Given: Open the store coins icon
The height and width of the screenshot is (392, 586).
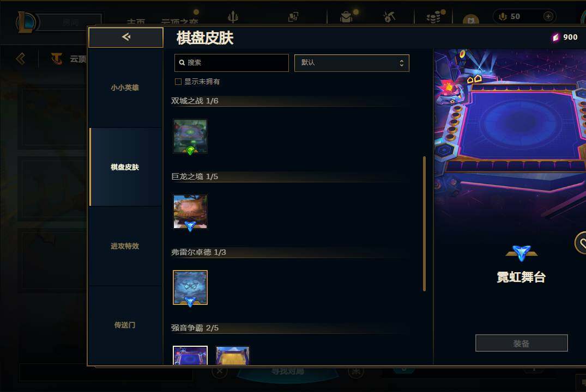Looking at the screenshot, I should [x=433, y=17].
